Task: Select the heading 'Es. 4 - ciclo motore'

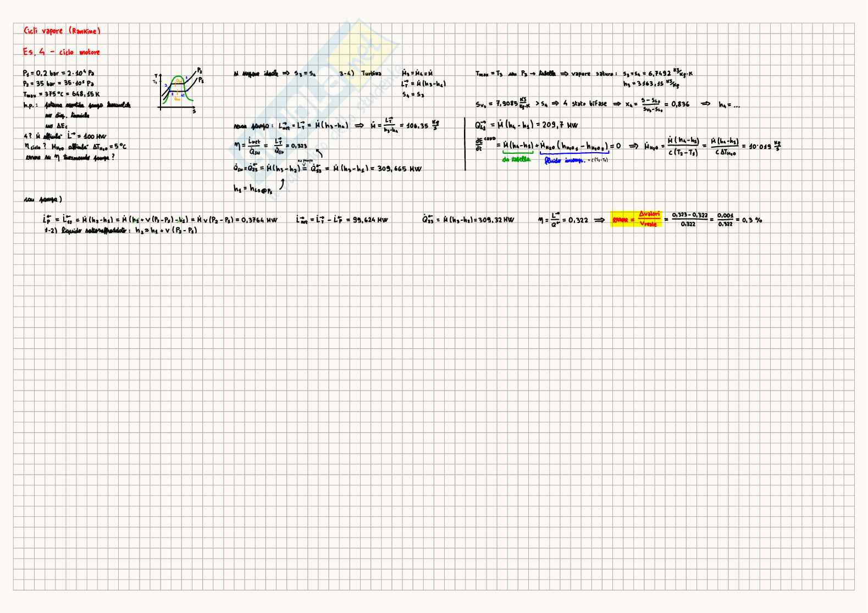Action: [62, 52]
